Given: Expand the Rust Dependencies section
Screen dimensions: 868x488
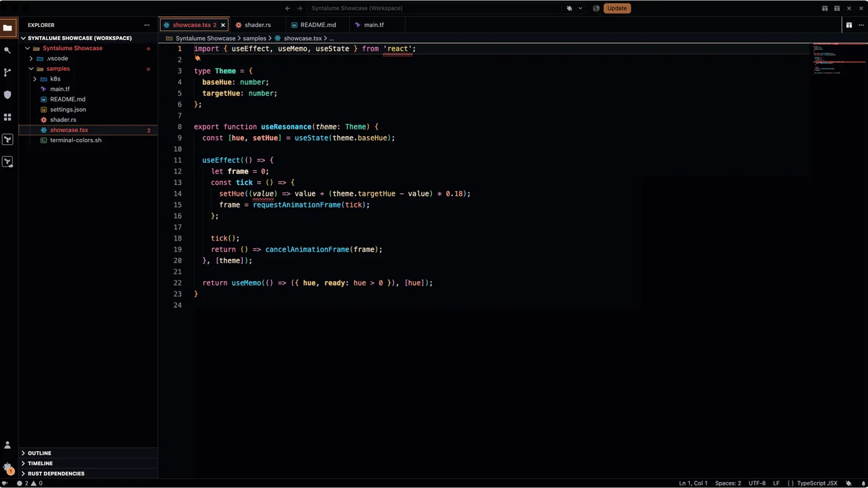Looking at the screenshot, I should pyautogui.click(x=88, y=473).
